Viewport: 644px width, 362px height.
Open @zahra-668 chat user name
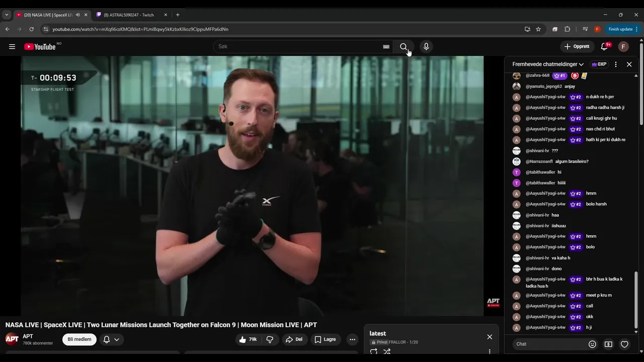pyautogui.click(x=537, y=75)
